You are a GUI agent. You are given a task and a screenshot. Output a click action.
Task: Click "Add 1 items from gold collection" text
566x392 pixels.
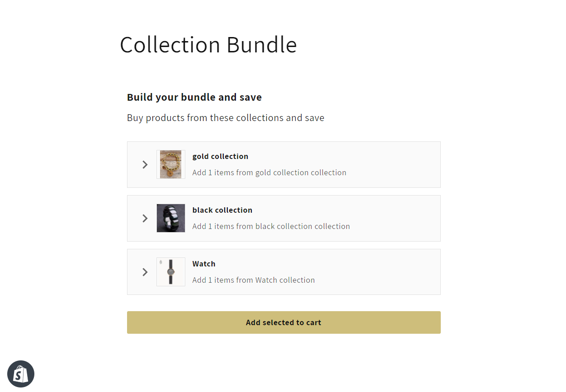[269, 173]
